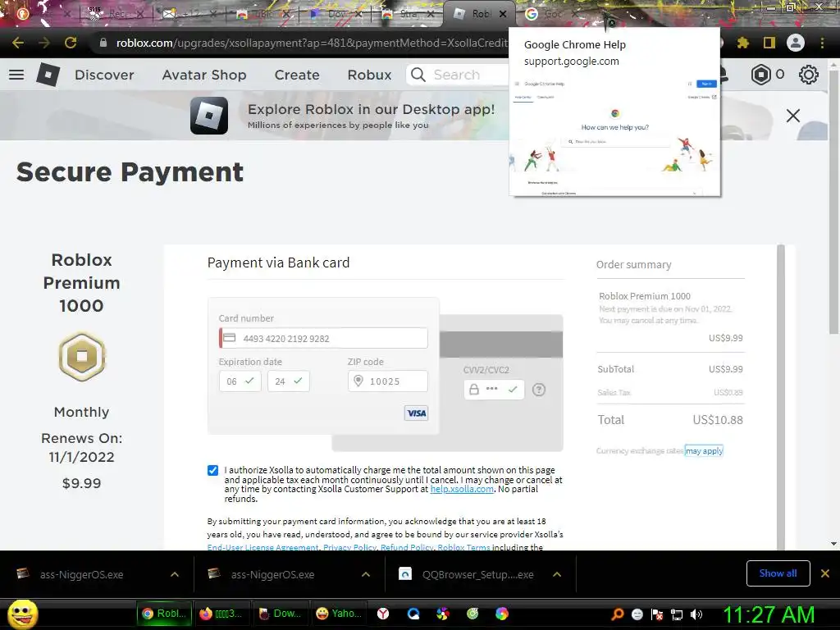
Task: Open the Refund Policy link
Action: [407, 547]
